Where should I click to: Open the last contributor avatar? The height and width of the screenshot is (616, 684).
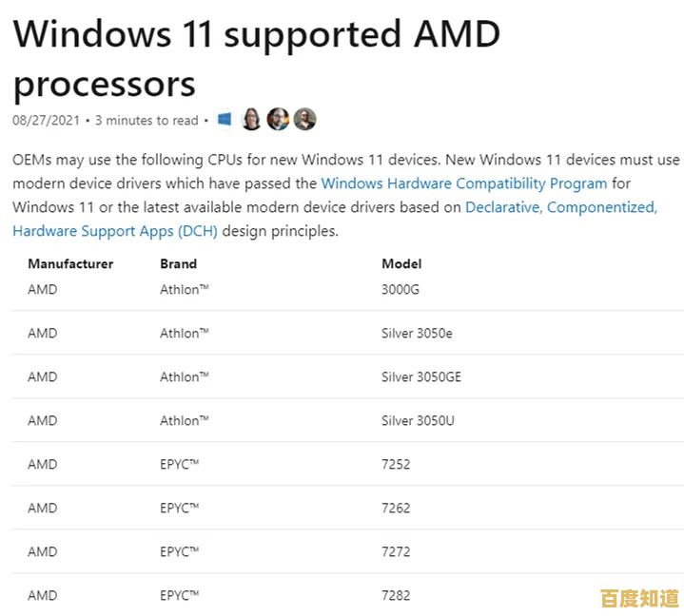coord(304,120)
